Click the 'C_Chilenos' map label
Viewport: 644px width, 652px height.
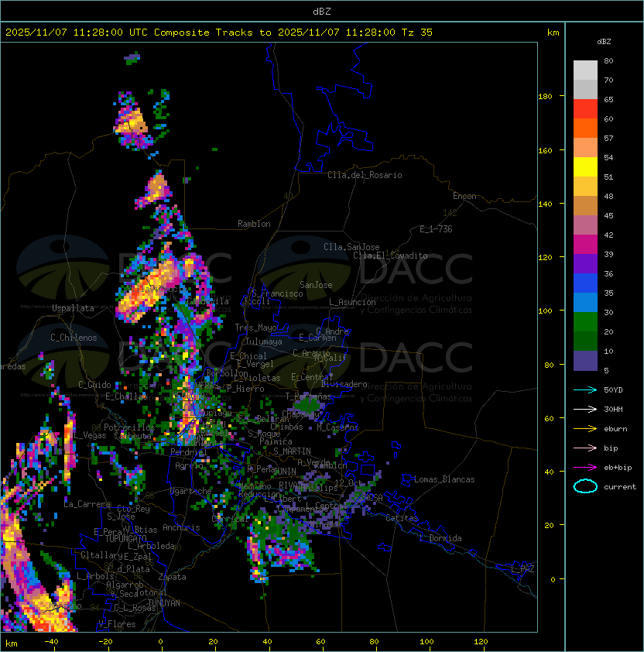[74, 338]
